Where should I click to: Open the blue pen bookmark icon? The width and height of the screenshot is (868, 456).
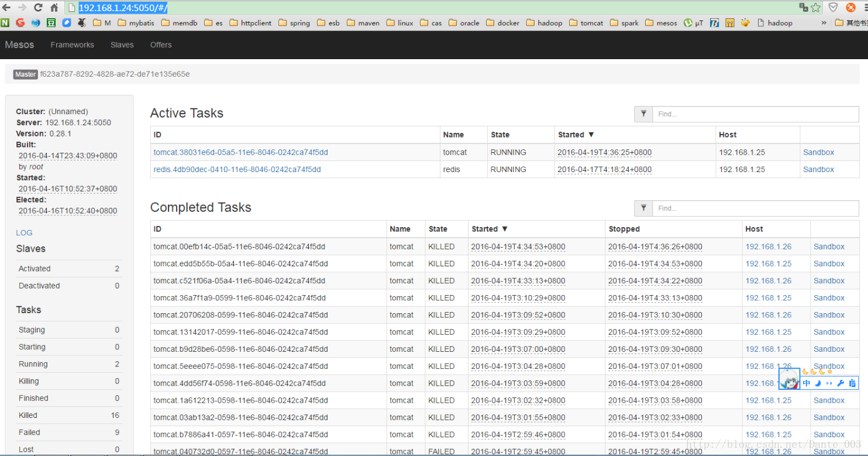tap(66, 23)
